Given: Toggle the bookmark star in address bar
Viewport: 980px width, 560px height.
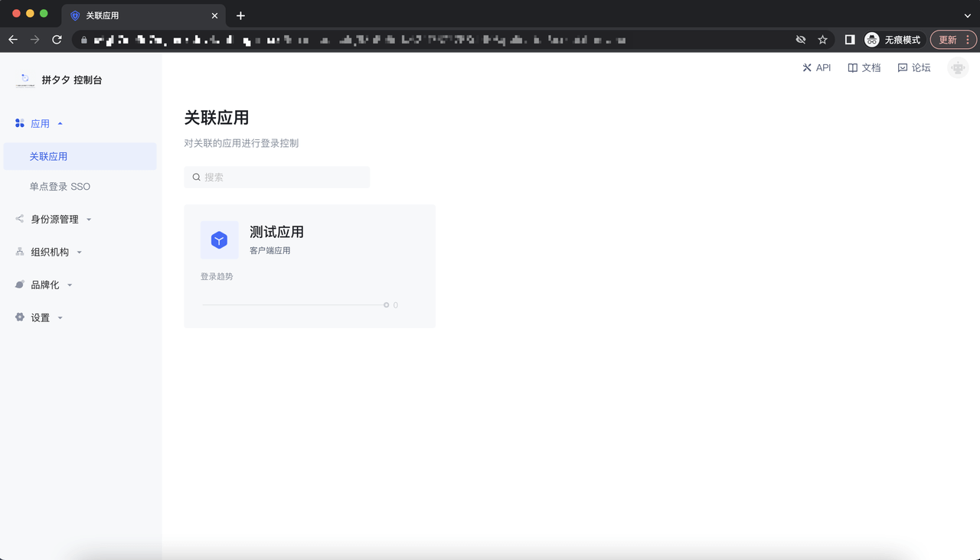Looking at the screenshot, I should [x=822, y=39].
